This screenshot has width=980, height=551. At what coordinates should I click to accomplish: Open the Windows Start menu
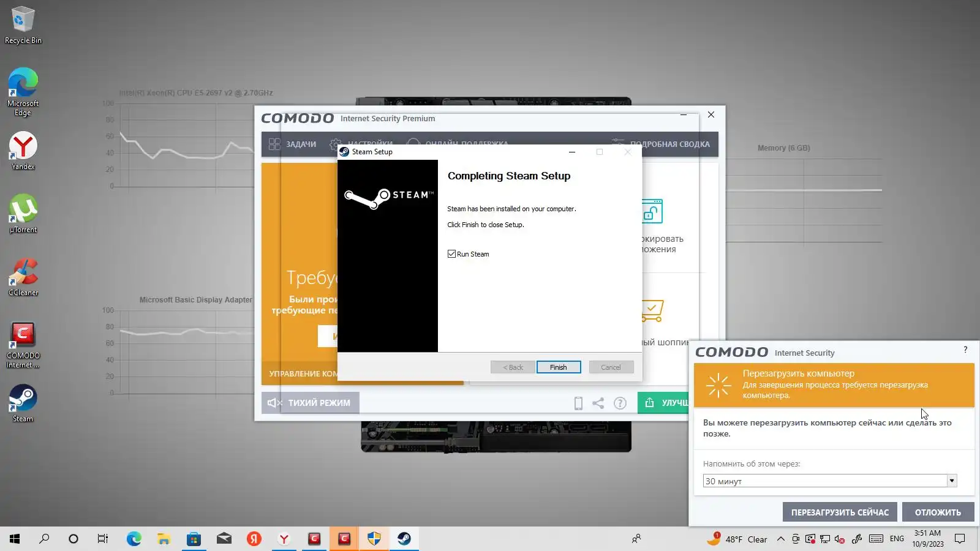15,539
